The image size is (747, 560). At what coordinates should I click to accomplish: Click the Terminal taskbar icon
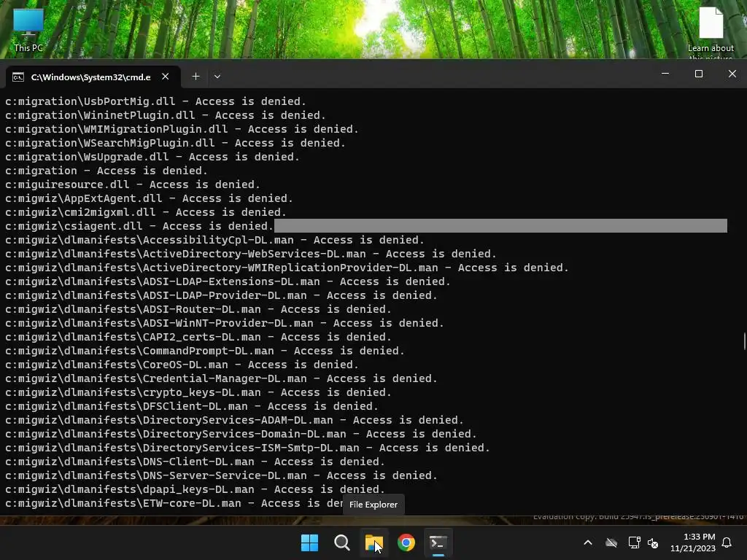click(438, 542)
